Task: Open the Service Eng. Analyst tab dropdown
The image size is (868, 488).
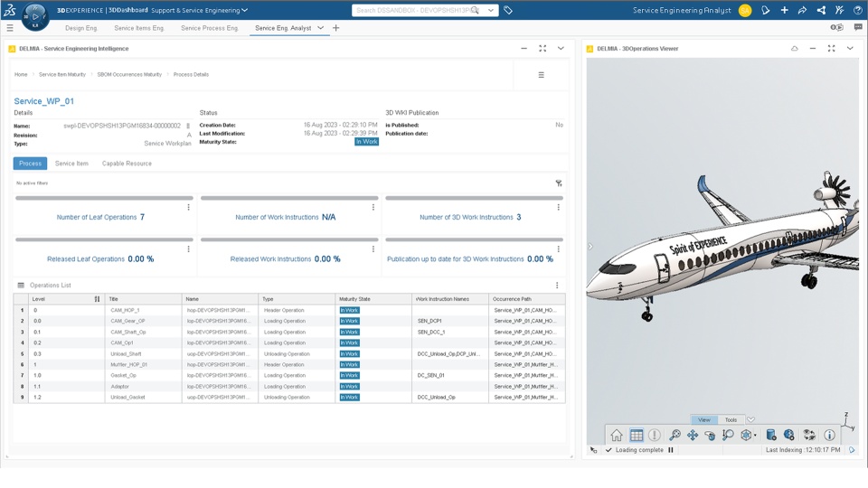Action: (320, 28)
